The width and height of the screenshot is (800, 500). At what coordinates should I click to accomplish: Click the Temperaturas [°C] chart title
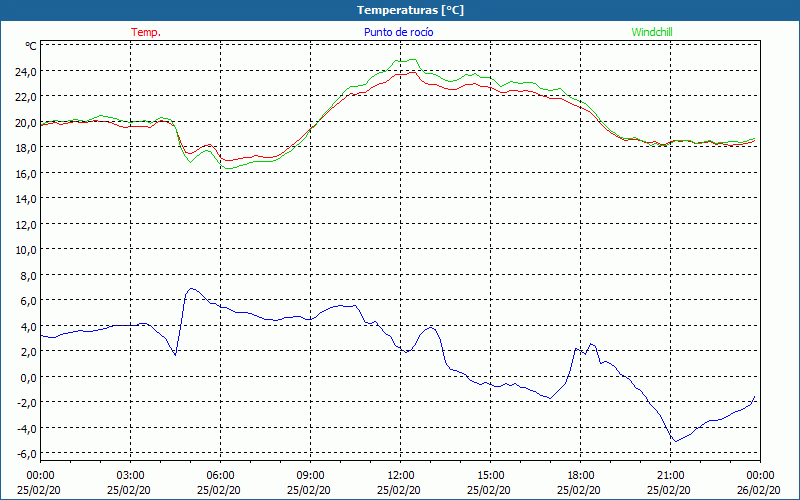tap(410, 10)
